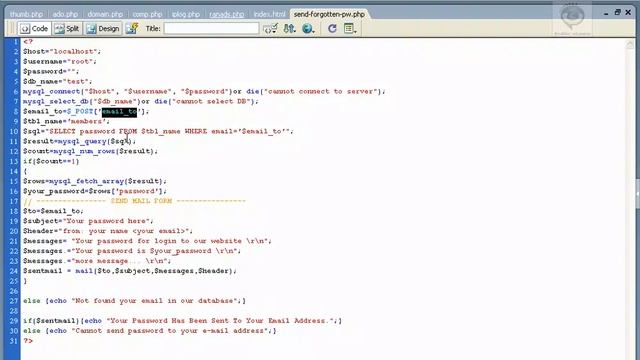Click 'Not found your email' echo text

[x=154, y=301]
